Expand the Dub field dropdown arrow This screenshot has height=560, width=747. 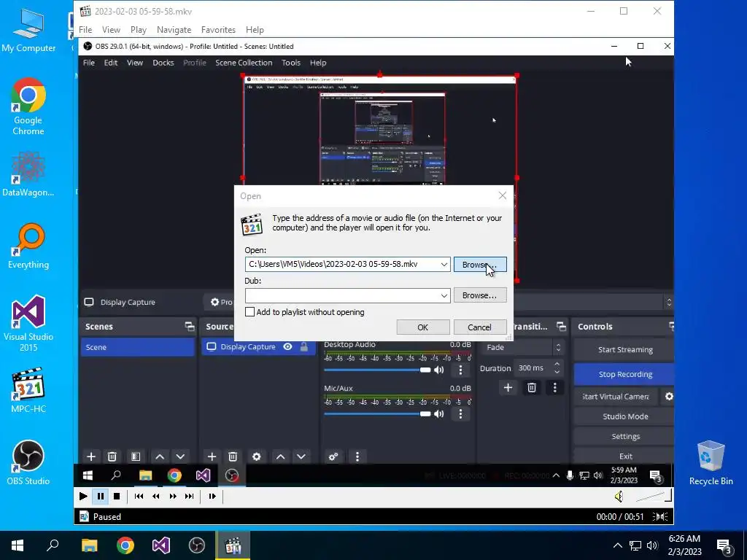pyautogui.click(x=444, y=296)
